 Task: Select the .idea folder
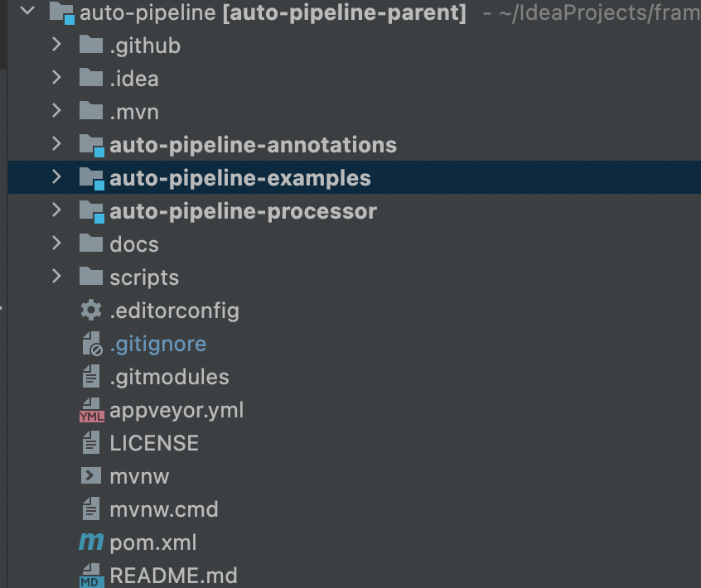[x=133, y=79]
